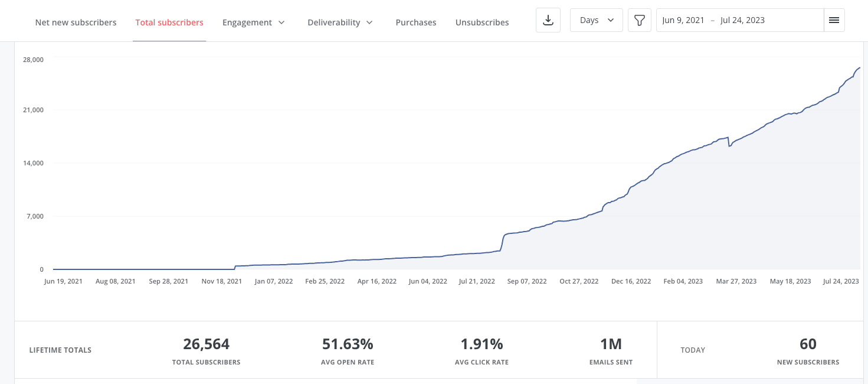Click the Mar 27, 2023 x-axis label
The image size is (868, 384).
736,281
